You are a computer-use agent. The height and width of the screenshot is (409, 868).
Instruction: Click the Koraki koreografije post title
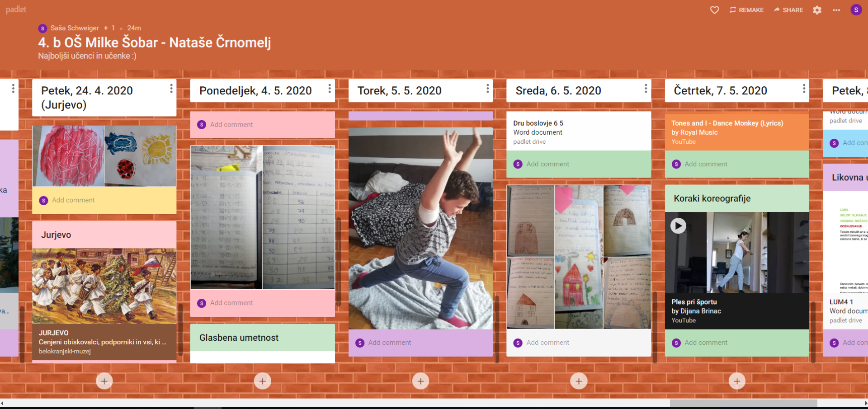[x=712, y=199]
